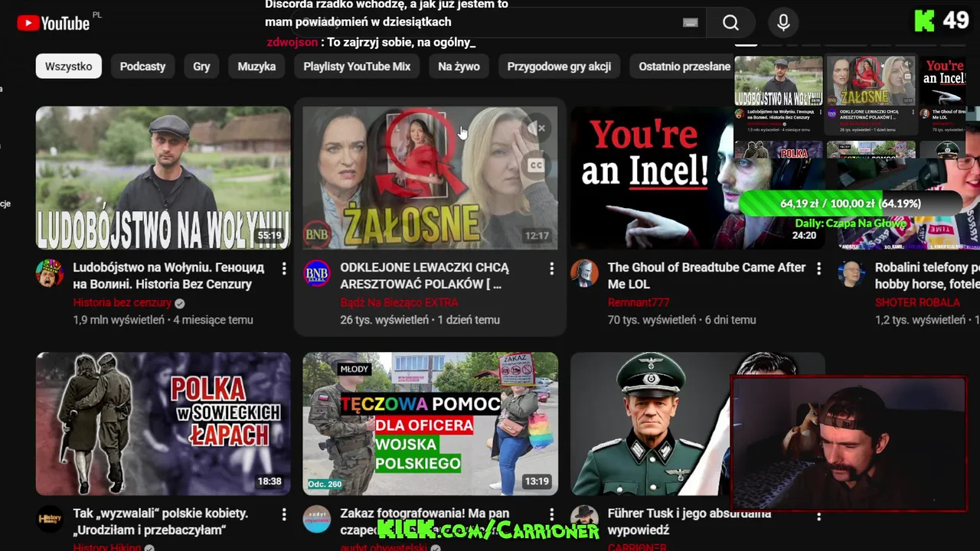Open the Ludobójstwo na Wołyniu video thumbnail
Image resolution: width=980 pixels, height=551 pixels.
[x=163, y=178]
